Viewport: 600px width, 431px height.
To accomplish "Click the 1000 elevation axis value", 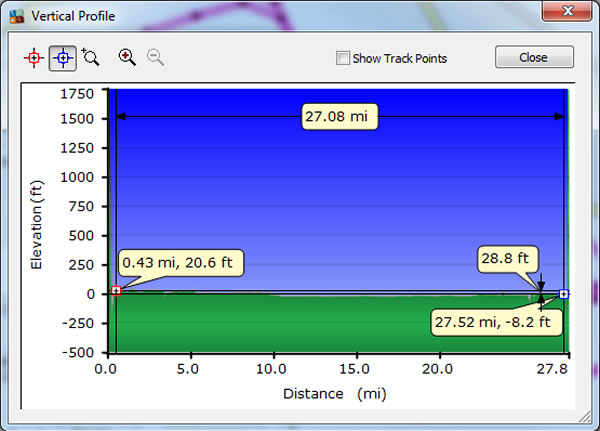I will (77, 177).
